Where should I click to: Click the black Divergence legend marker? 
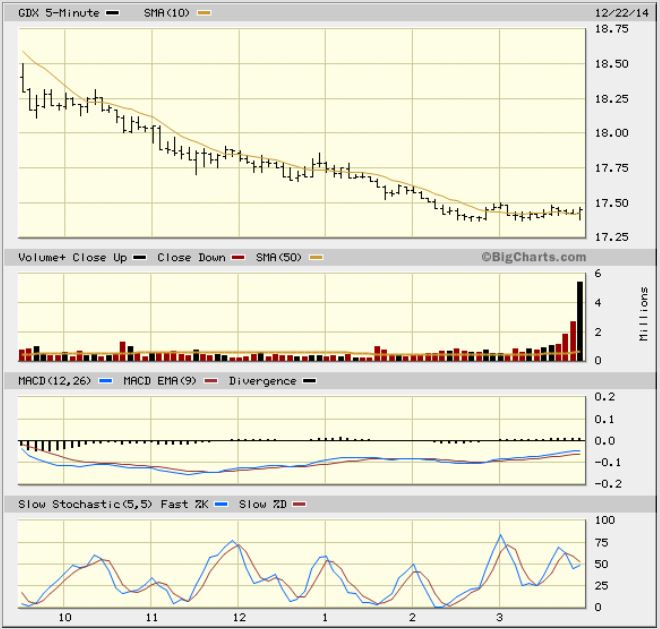coord(310,381)
